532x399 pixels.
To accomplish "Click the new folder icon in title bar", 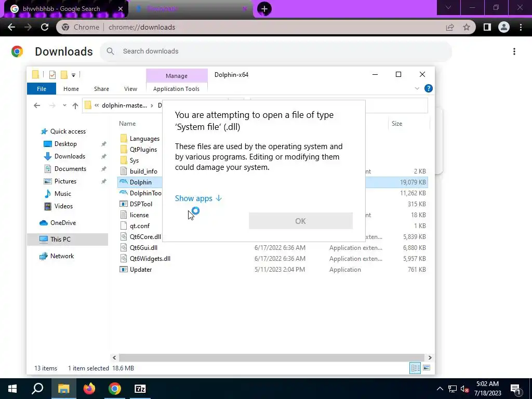I will click(x=64, y=75).
